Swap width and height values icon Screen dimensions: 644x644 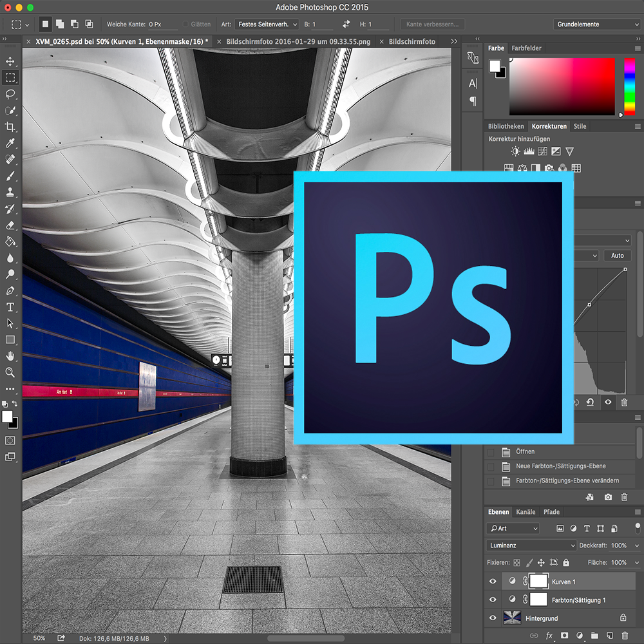coord(346,24)
